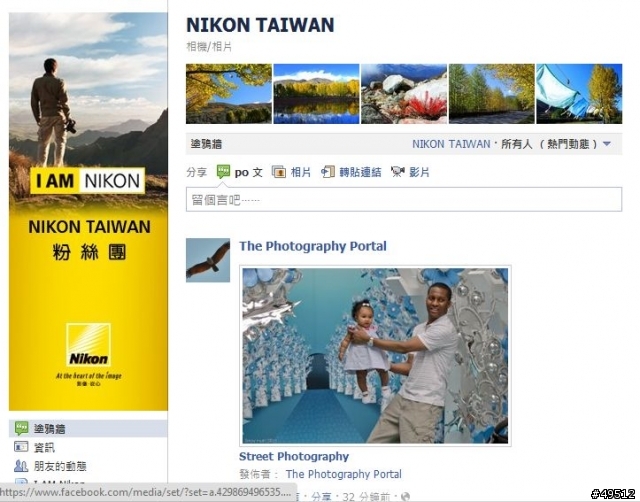
Task: Expand the wall filter dropdown arrow
Action: coord(607,144)
